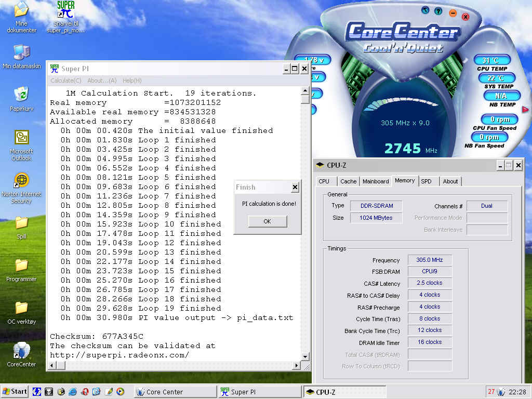Launch Windows Media Player from quick launch
The height and width of the screenshot is (399, 532).
click(x=120, y=392)
